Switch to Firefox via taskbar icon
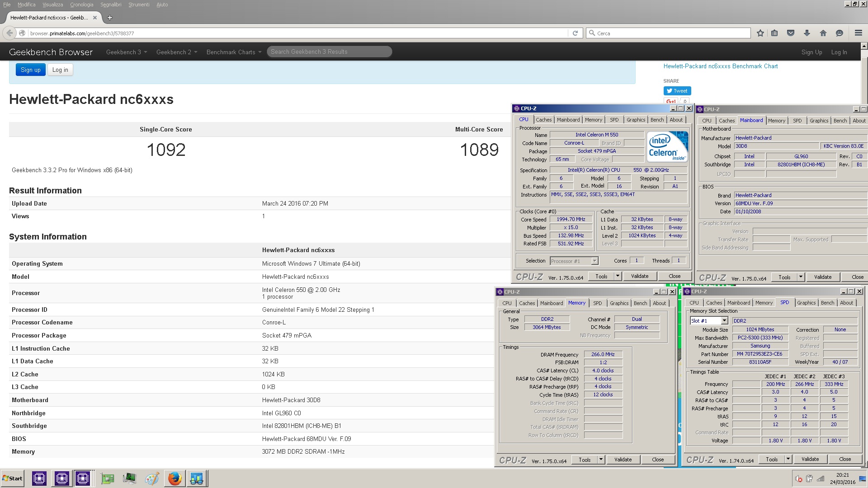Image resolution: width=868 pixels, height=488 pixels. (x=175, y=479)
